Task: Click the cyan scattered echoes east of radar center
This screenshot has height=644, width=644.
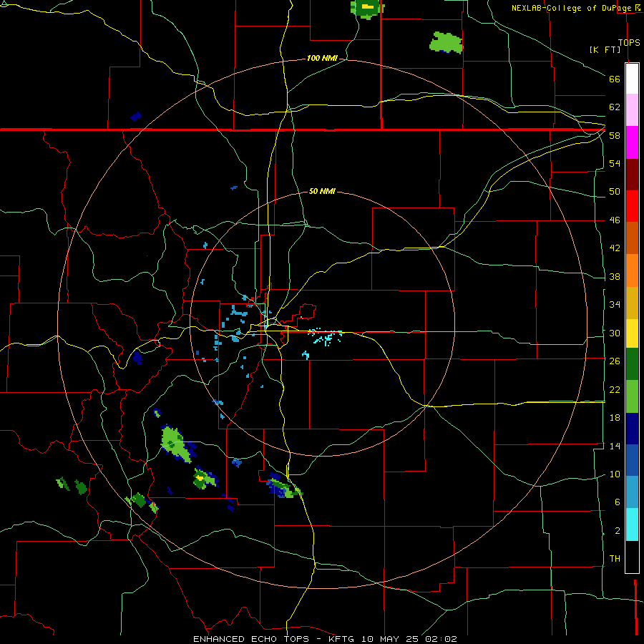Action: click(326, 336)
